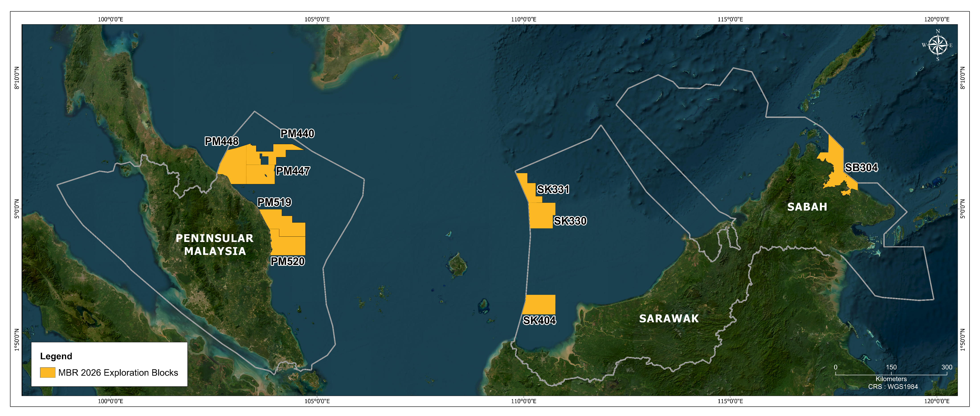Select the PM440 block label
This screenshot has height=416, width=980.
297,134
